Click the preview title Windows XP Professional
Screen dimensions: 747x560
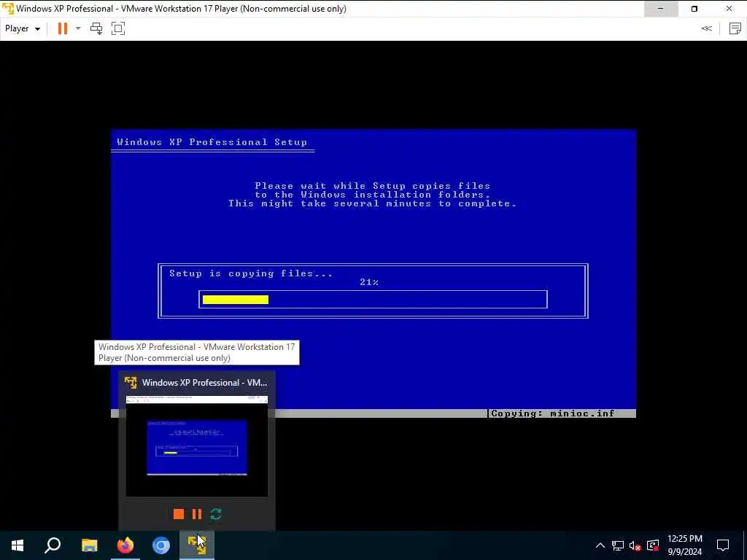point(205,382)
